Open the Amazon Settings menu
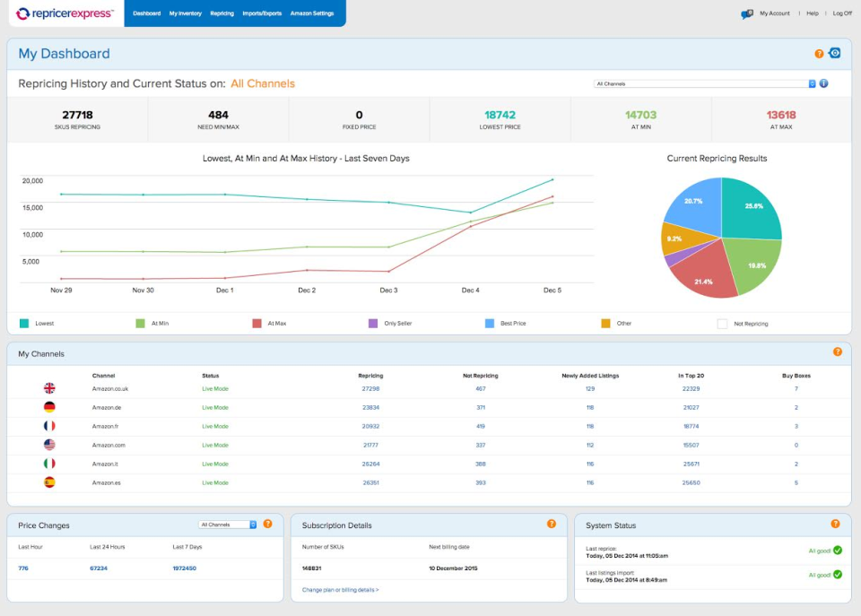Viewport: 861px width, 616px height. point(311,13)
